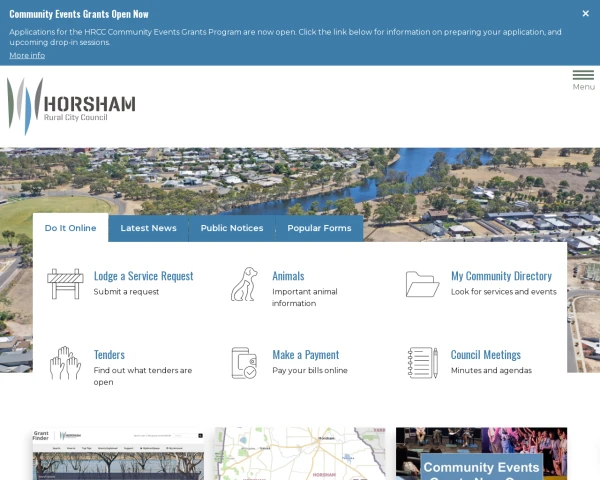Viewport: 600px width, 480px height.
Task: Click the dog icon beside Animals
Action: pos(244,284)
